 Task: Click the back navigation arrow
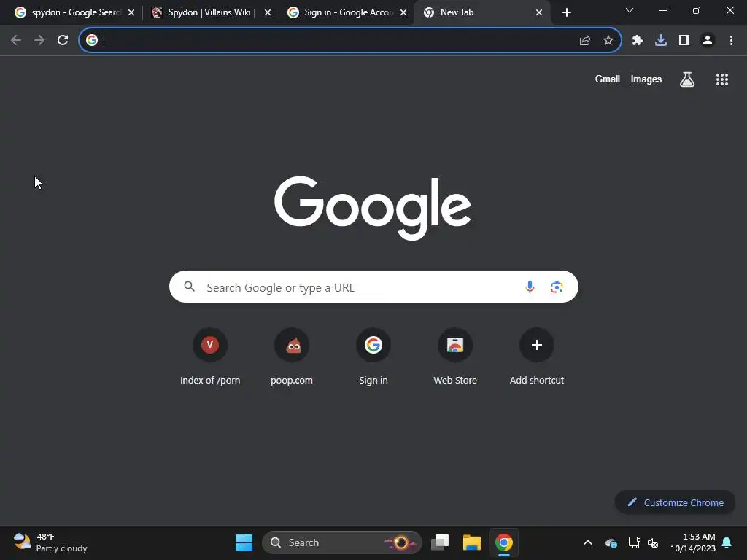(16, 40)
